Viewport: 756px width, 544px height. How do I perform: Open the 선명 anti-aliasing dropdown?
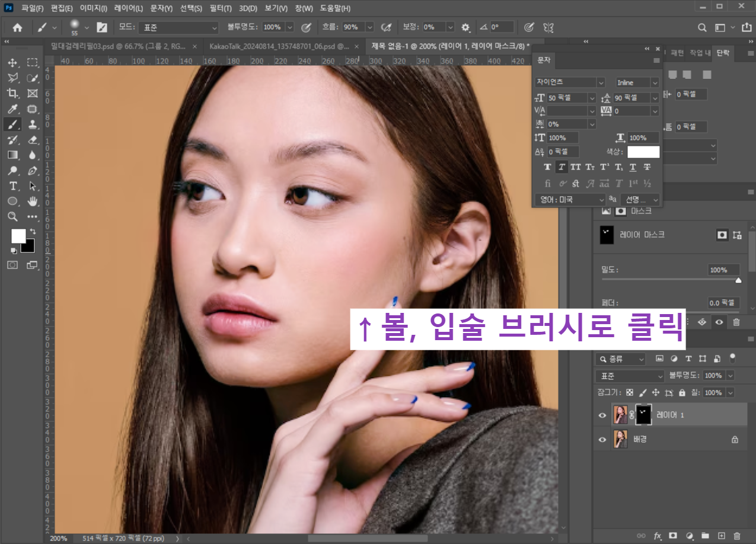pos(640,200)
